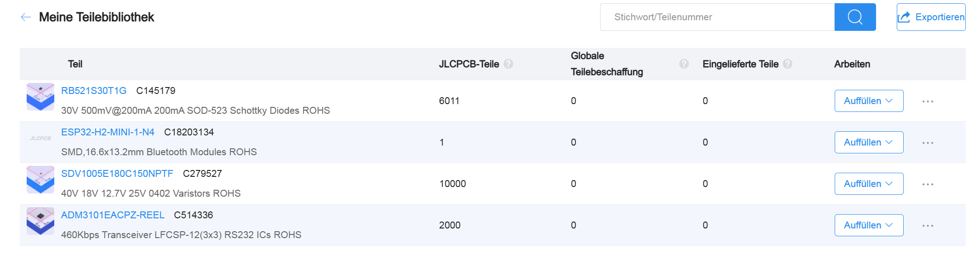Open more options for ESP32-H2-MINI-1-N4 row
The height and width of the screenshot is (263, 980).
[928, 143]
